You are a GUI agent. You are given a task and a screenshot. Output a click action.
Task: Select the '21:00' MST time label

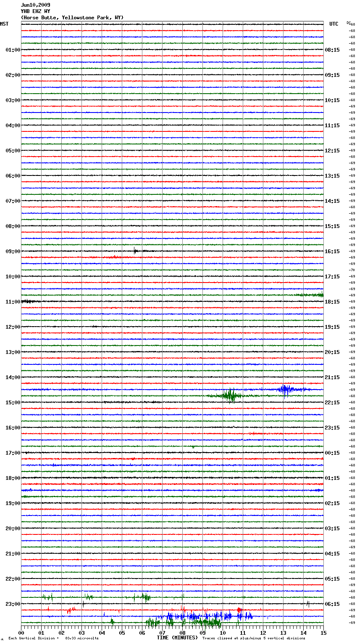pos(13,554)
